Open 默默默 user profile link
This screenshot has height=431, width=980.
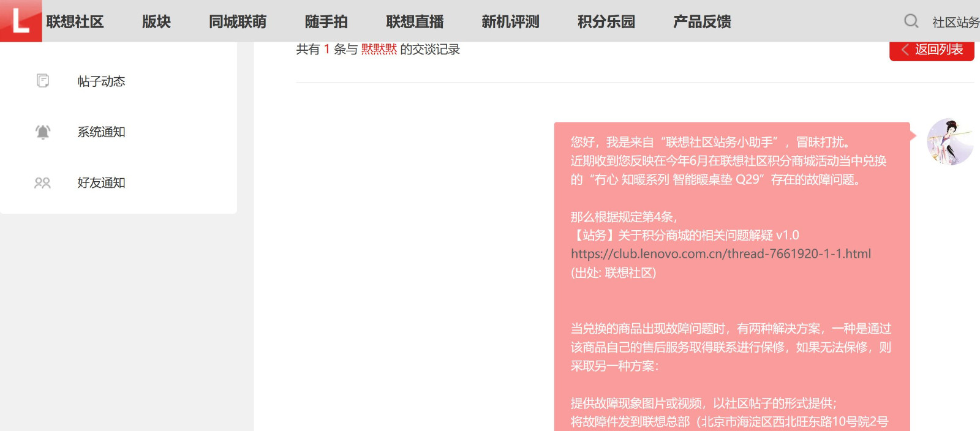379,49
